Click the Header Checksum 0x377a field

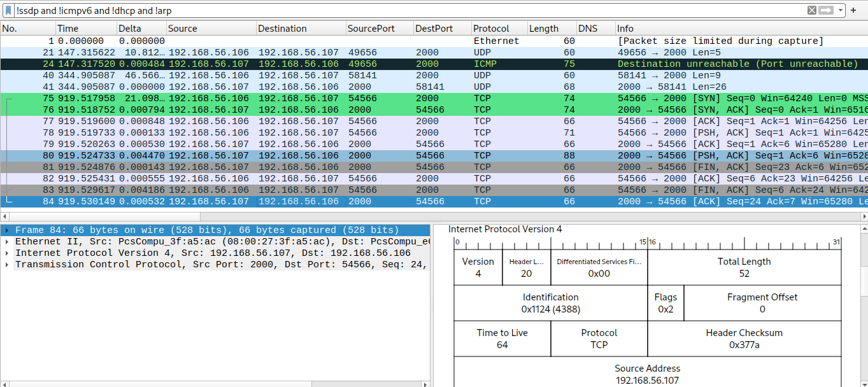[x=744, y=338]
